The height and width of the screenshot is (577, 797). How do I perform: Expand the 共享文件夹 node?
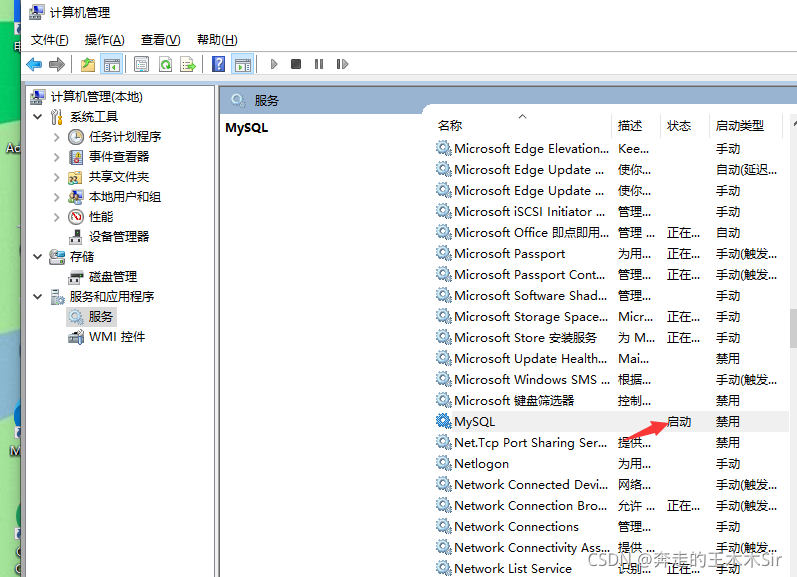coord(56,177)
